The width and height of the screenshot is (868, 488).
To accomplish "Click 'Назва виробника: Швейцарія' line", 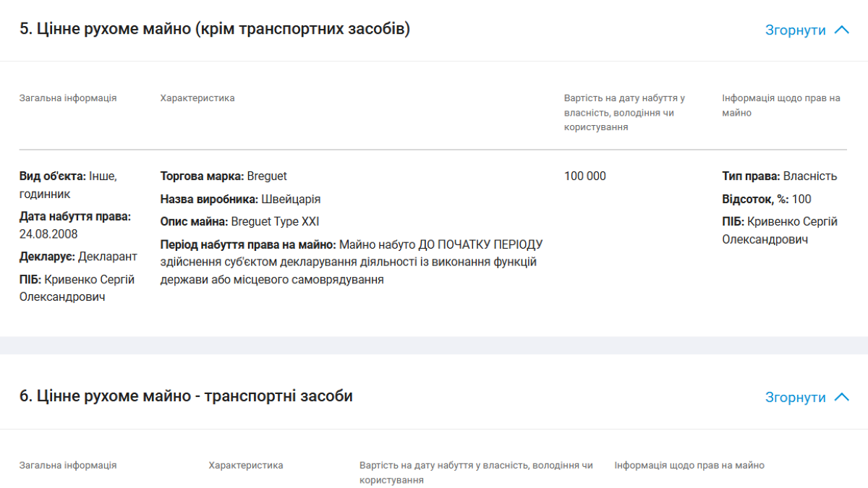I will click(x=240, y=199).
